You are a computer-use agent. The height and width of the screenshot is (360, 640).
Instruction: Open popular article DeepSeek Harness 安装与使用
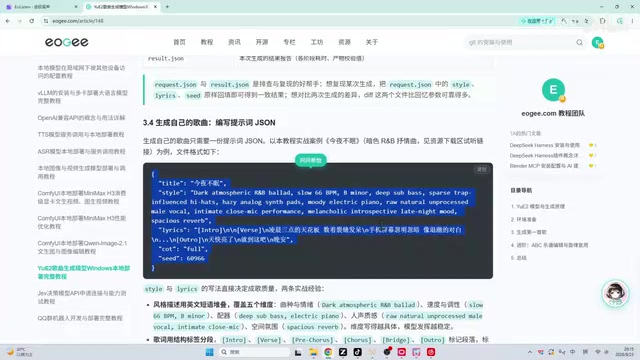545,145
